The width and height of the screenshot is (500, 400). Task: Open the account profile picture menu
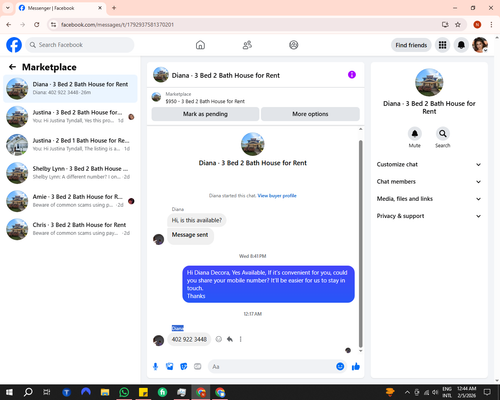480,45
